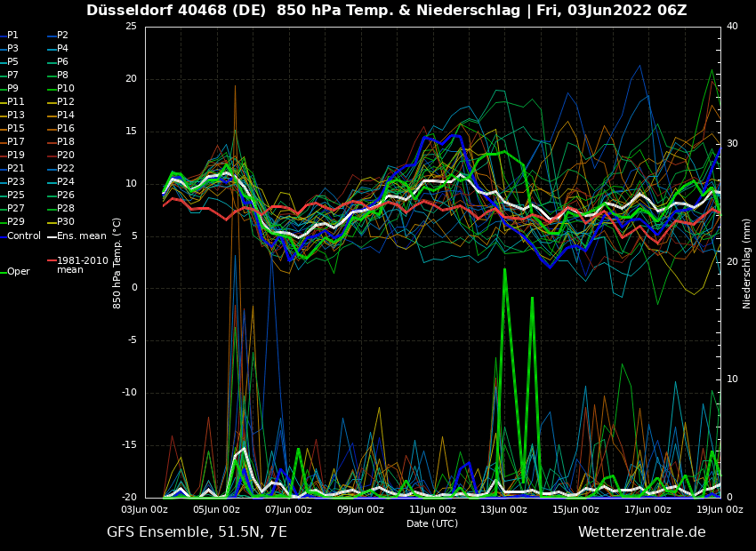The height and width of the screenshot is (551, 756).
Task: Select the 11Jun 00z date tick
Action: [x=432, y=510]
